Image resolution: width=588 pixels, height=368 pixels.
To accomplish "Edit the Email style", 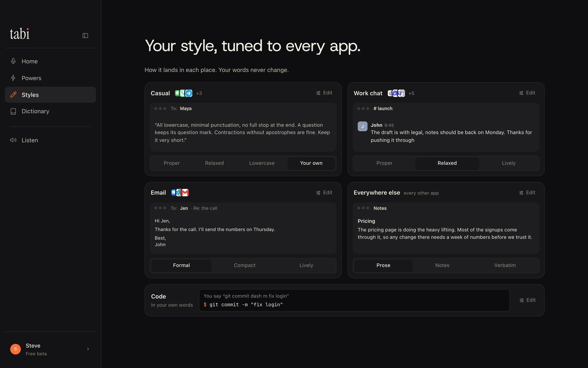I will [x=324, y=193].
